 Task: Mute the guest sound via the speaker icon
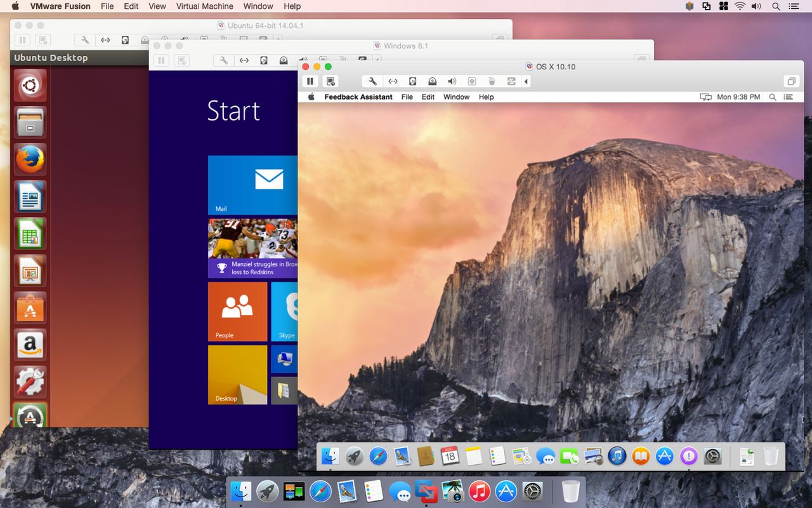[x=452, y=81]
